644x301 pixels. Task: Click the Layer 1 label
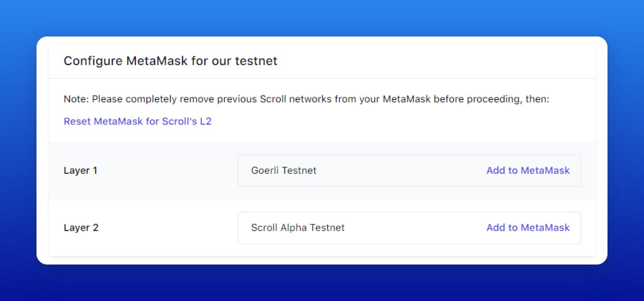80,171
